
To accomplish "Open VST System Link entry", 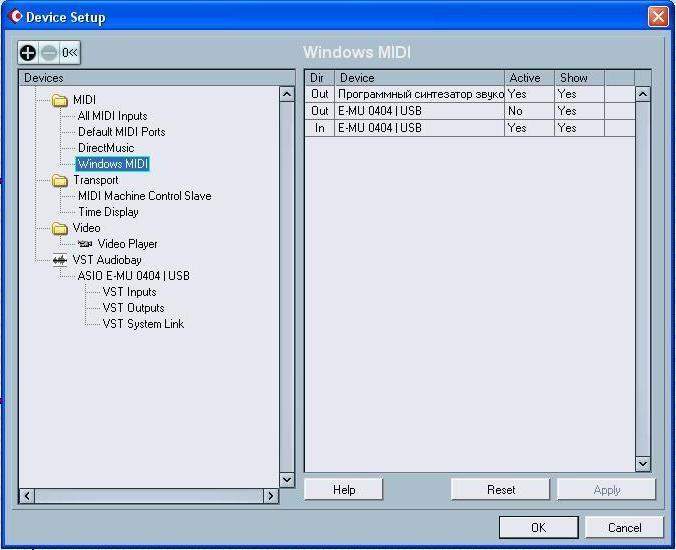I will (x=143, y=324).
